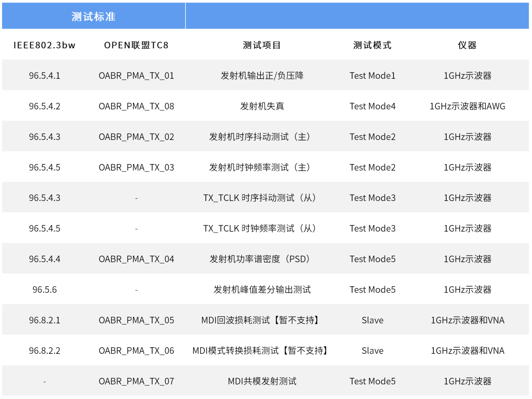Click 1GHz示波器 in the OABR_PMA_TX_01 row

click(467, 76)
